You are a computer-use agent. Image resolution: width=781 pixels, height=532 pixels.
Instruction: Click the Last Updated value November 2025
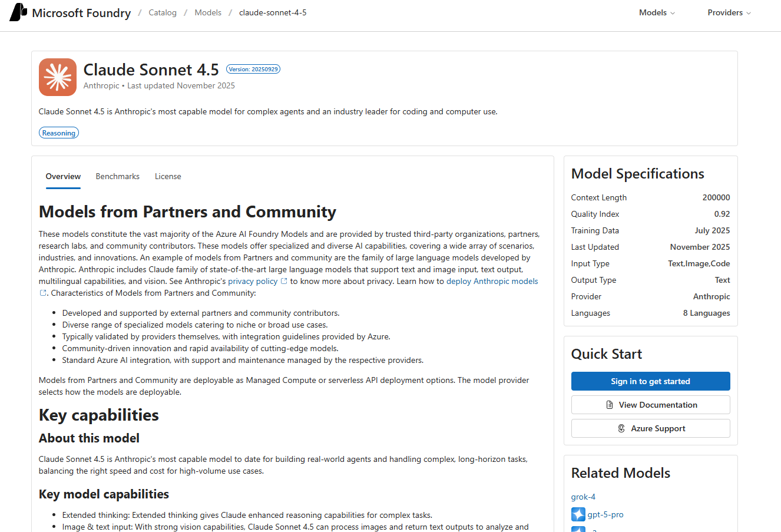click(700, 247)
